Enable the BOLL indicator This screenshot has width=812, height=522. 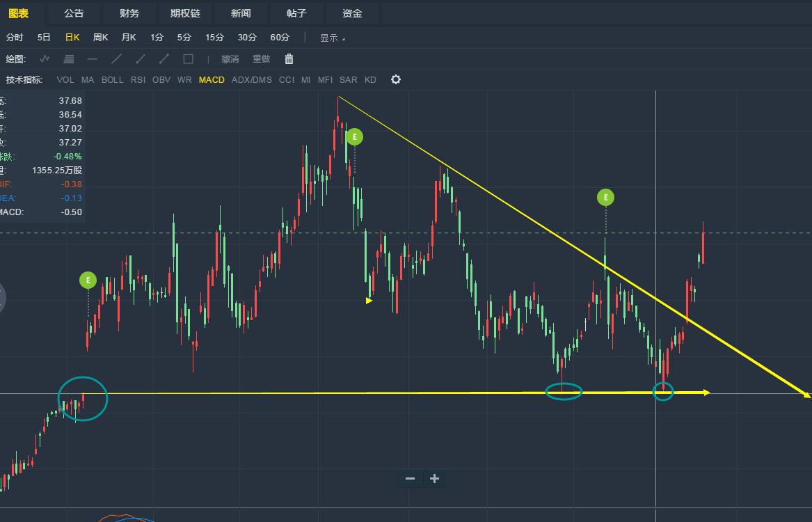[113, 80]
